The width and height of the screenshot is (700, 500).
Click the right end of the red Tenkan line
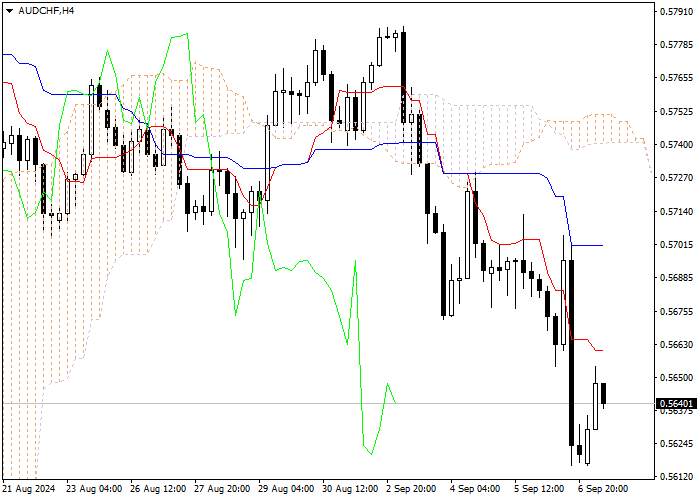tap(600, 350)
